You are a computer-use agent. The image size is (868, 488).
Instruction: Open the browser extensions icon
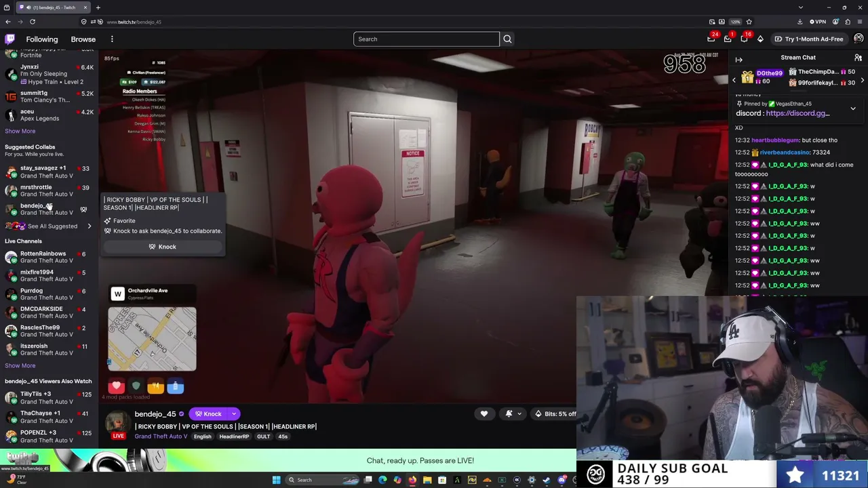coord(847,22)
